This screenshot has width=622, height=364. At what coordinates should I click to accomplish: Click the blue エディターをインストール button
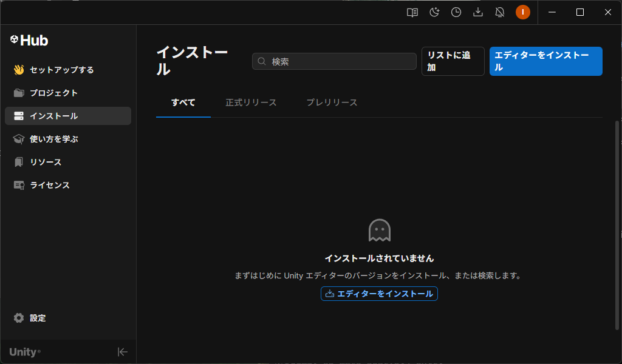tap(545, 61)
